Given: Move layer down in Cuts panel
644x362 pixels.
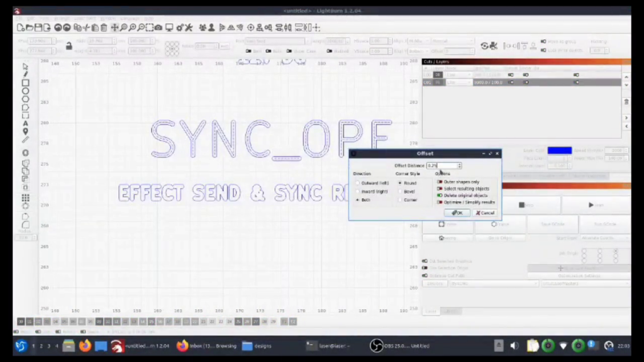Looking at the screenshot, I should pos(626,85).
